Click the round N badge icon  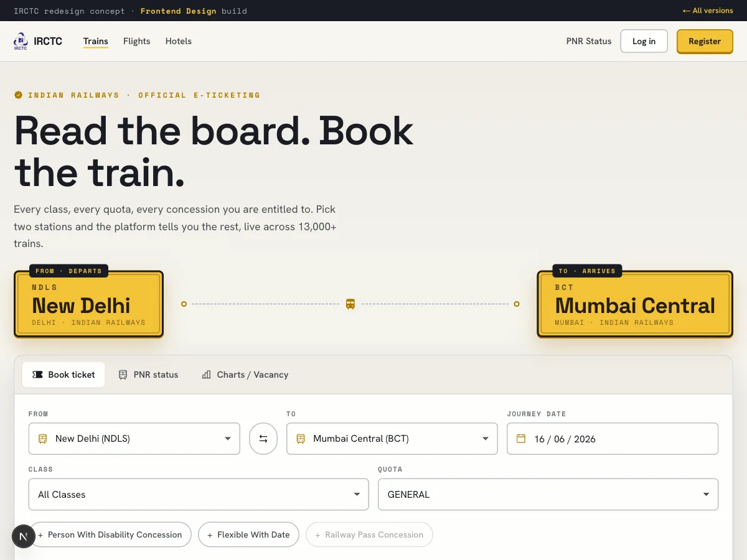click(24, 536)
